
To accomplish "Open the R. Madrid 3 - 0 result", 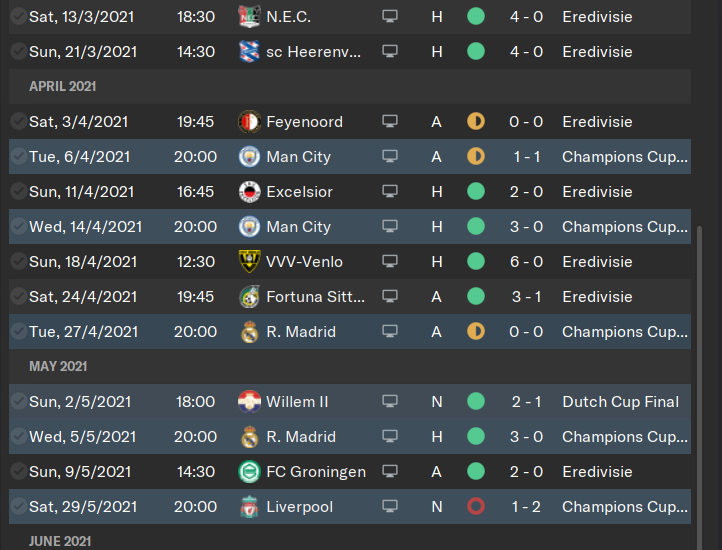I will click(527, 437).
